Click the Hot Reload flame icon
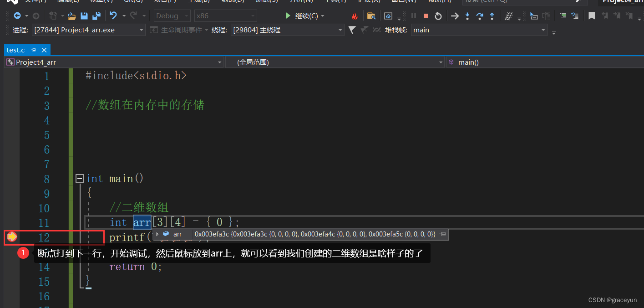The image size is (644, 308). tap(355, 16)
